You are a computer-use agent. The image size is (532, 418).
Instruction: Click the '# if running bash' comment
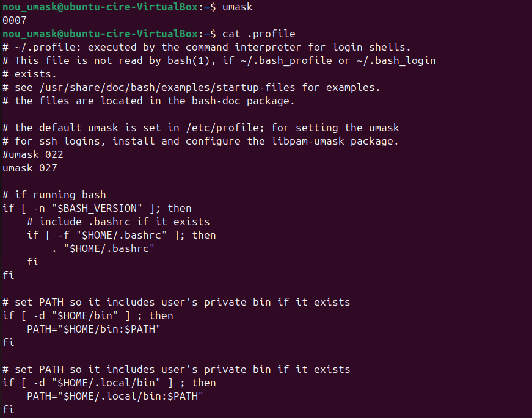click(x=54, y=195)
